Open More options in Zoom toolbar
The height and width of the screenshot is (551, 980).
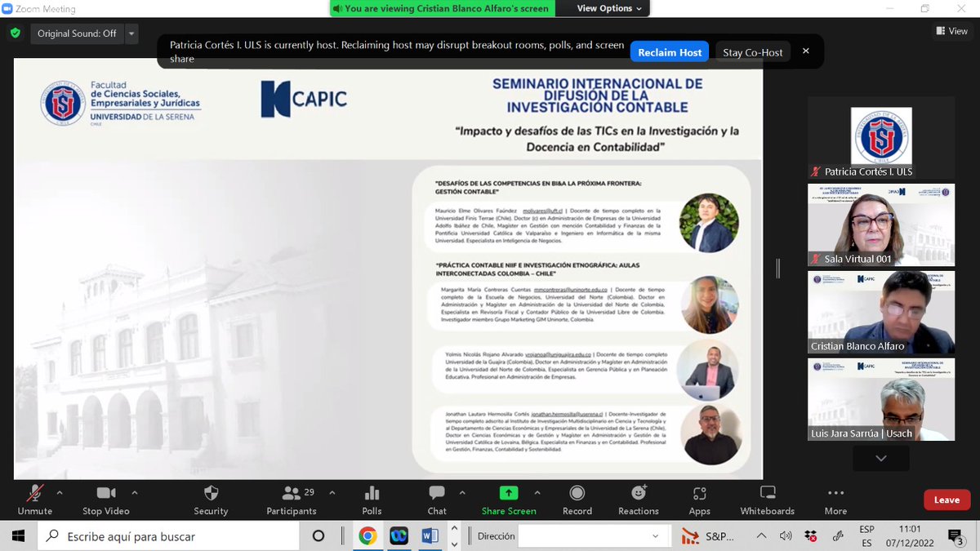click(x=835, y=500)
